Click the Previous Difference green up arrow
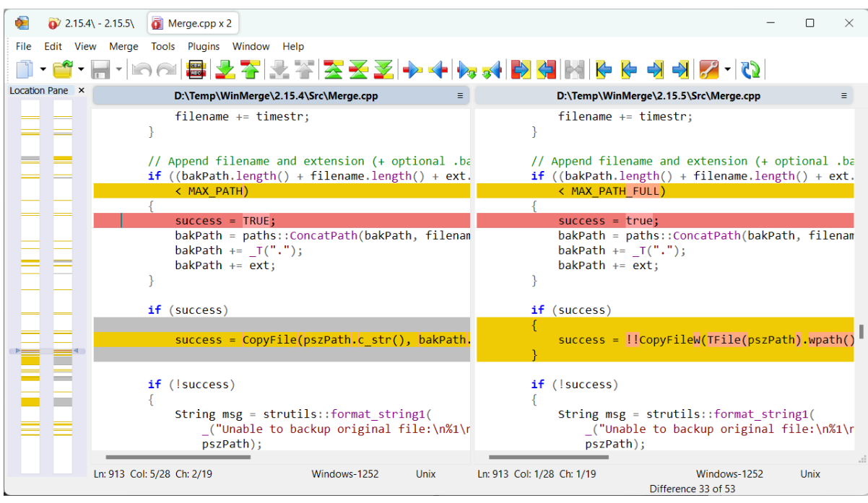 coord(250,69)
